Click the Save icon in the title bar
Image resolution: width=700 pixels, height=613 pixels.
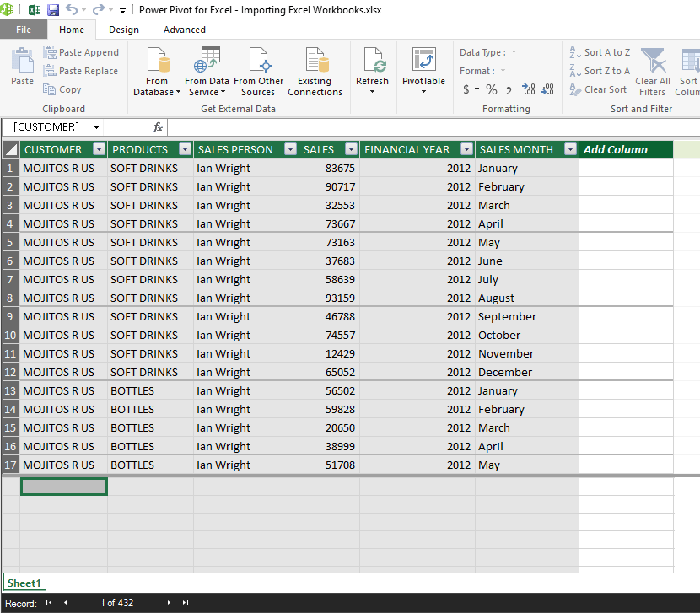pyautogui.click(x=53, y=10)
